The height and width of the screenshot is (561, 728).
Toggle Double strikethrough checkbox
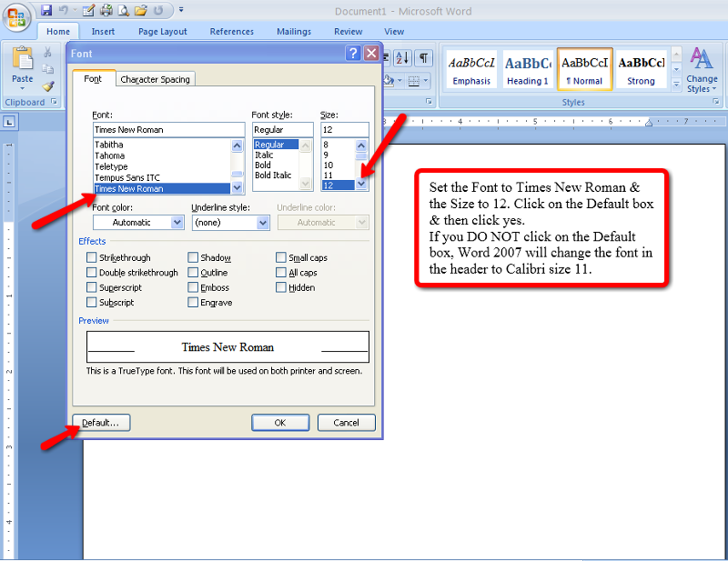click(x=92, y=273)
